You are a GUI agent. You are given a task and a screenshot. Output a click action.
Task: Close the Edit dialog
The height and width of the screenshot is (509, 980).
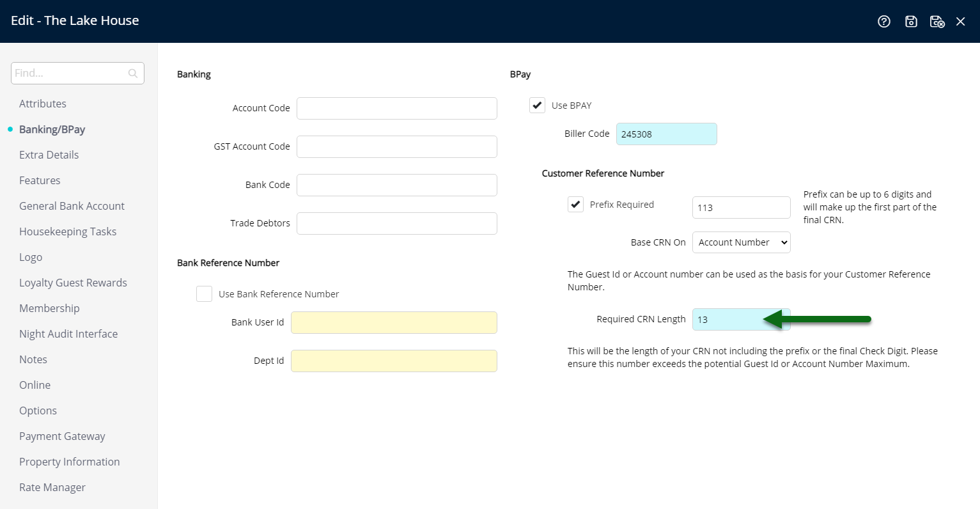[960, 22]
